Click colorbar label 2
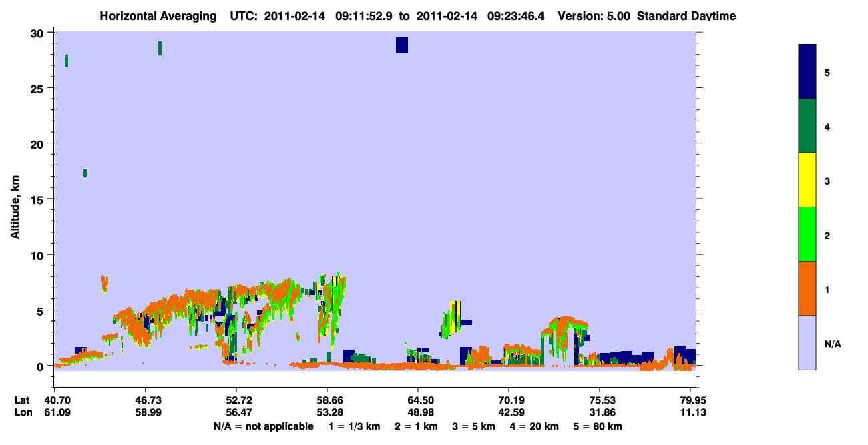 (827, 234)
